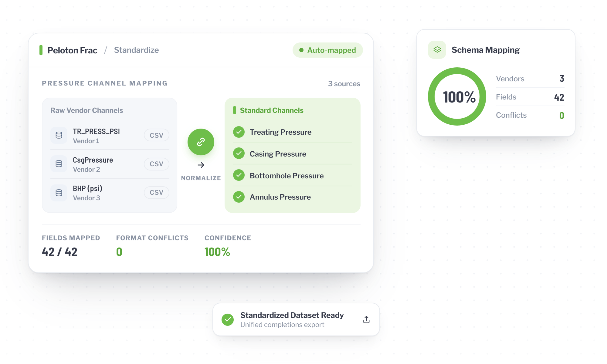Click the green link normalize icon
Screen dimensions: 607x364
tap(201, 142)
